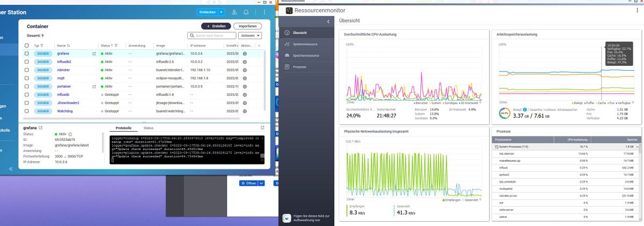Open grafana external link icon in table row
This screenshot has height=226, width=644.
[x=94, y=54]
